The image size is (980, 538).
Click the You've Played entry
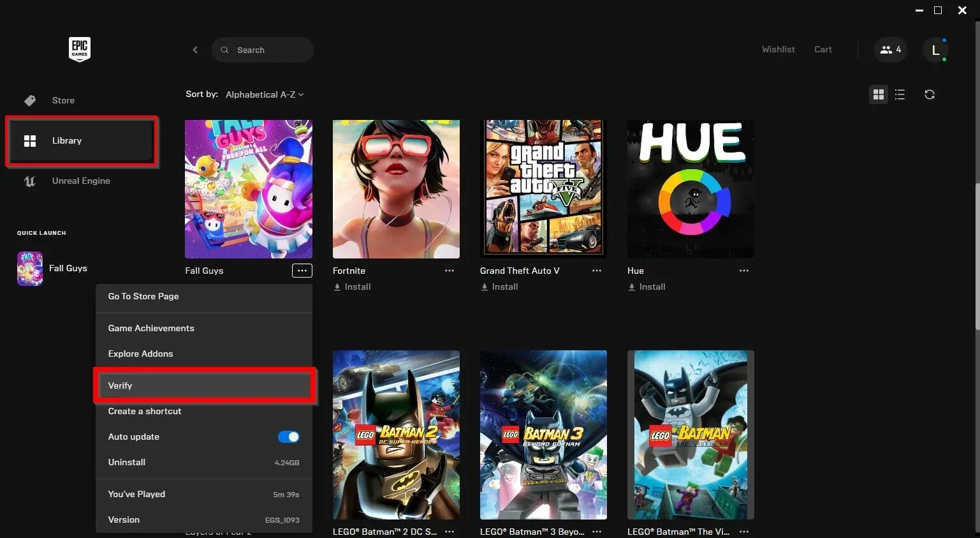tap(204, 494)
